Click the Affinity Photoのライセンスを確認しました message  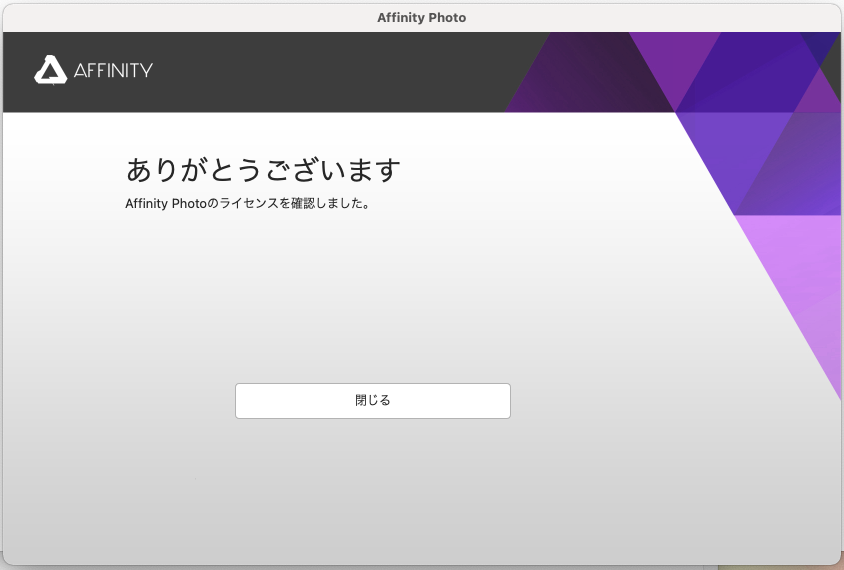(x=248, y=203)
